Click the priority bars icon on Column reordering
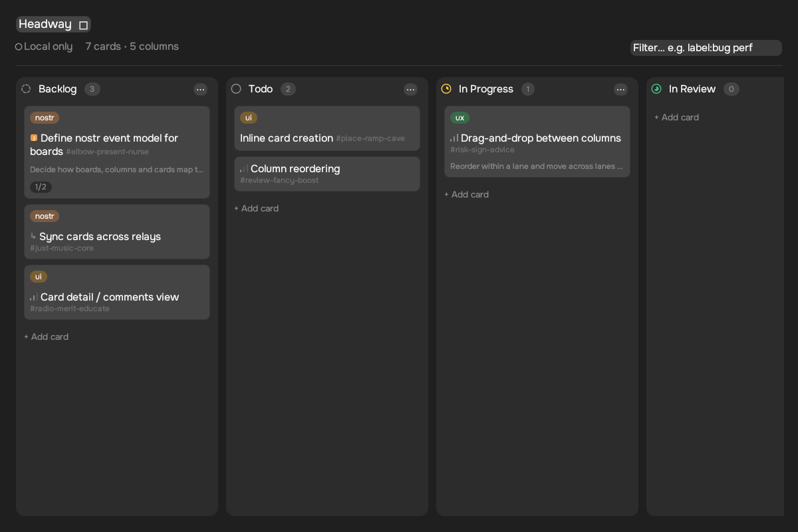Screen dimensions: 798x532 (244, 169)
